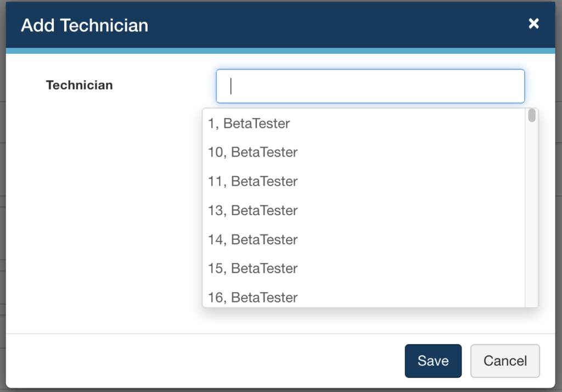
Task: Click the Technician search input field
Action: (370, 86)
